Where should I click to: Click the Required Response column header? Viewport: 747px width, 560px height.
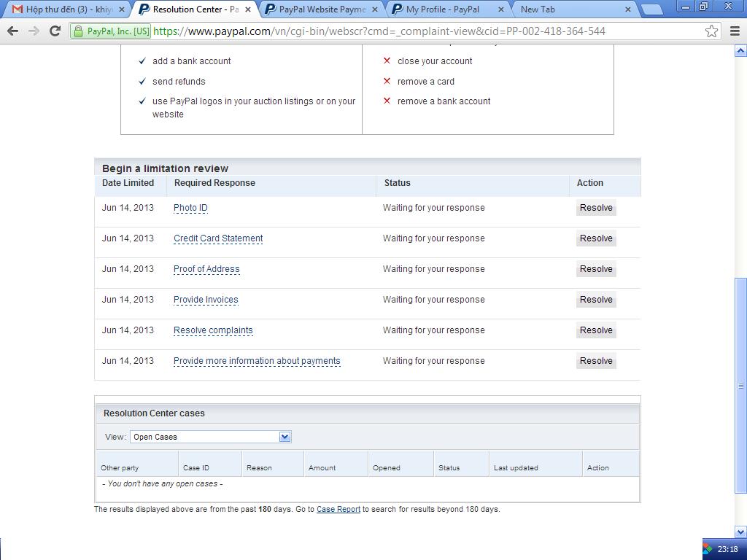pos(214,183)
